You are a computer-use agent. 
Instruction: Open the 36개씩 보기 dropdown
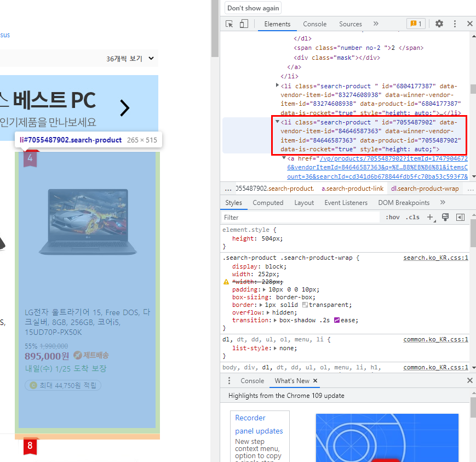pos(130,59)
